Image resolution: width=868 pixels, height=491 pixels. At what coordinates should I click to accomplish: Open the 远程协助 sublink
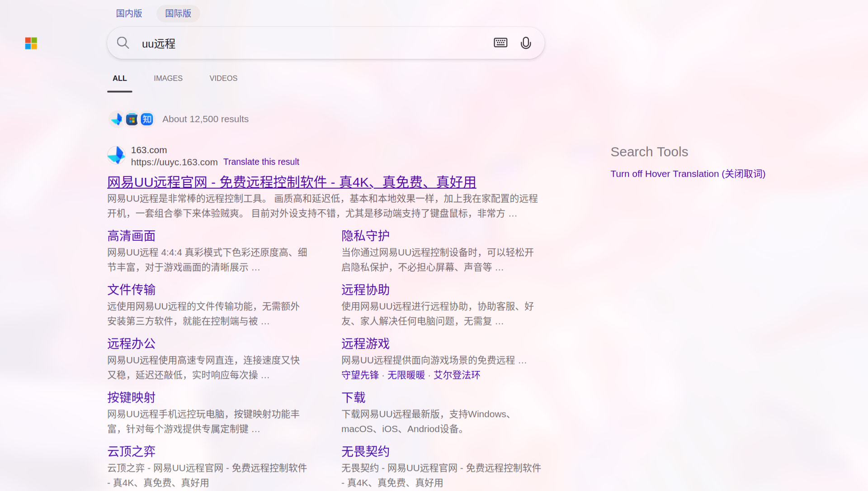click(x=365, y=290)
